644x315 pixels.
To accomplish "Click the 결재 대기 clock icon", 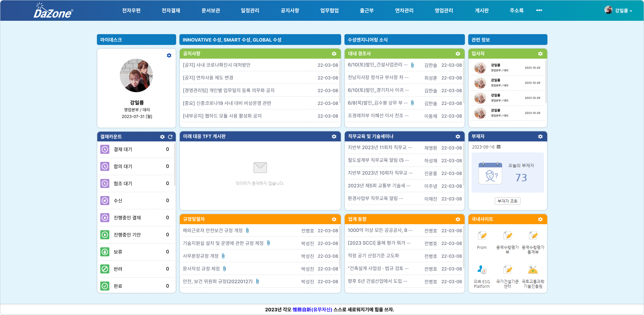I will click(105, 149).
